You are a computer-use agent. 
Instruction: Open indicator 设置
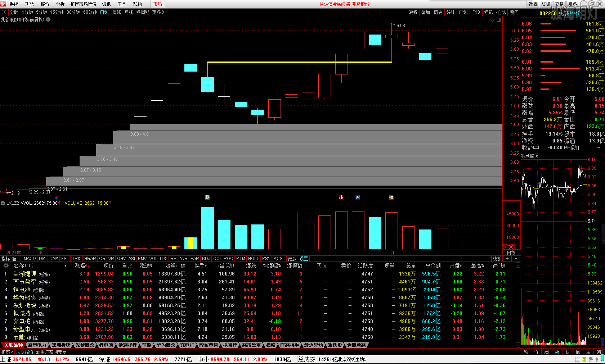pos(304,259)
